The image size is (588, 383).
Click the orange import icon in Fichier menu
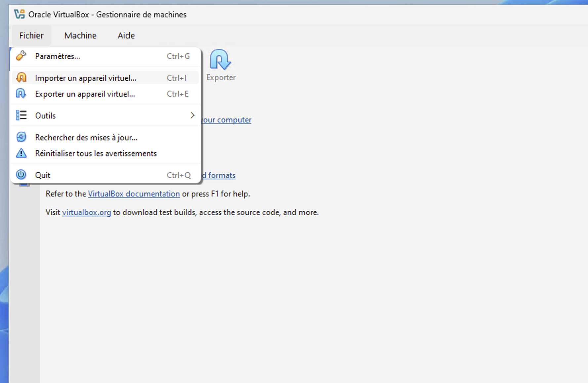click(21, 78)
